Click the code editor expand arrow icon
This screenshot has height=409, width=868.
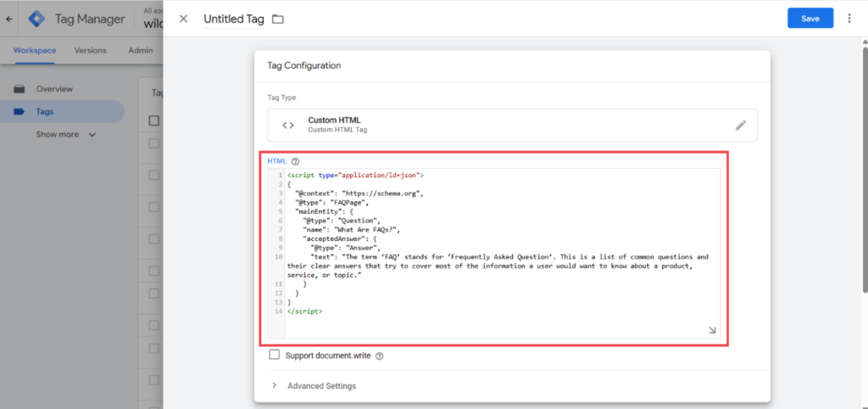pos(712,330)
